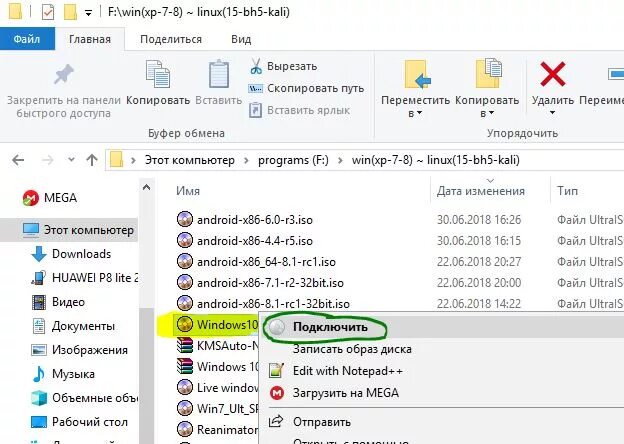Go up one folder level arrow
This screenshot has height=444, width=624.
(92, 160)
